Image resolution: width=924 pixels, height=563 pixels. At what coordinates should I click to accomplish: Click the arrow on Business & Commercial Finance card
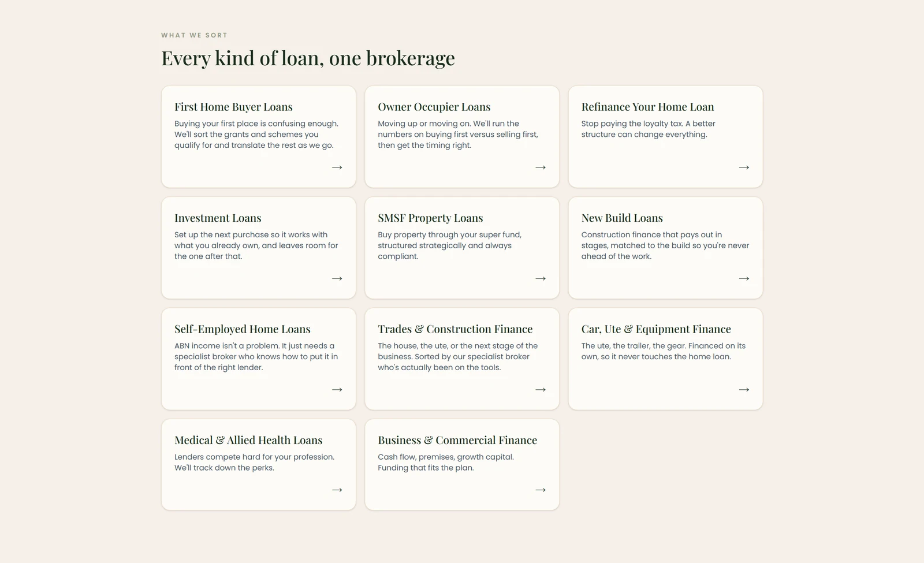(541, 490)
